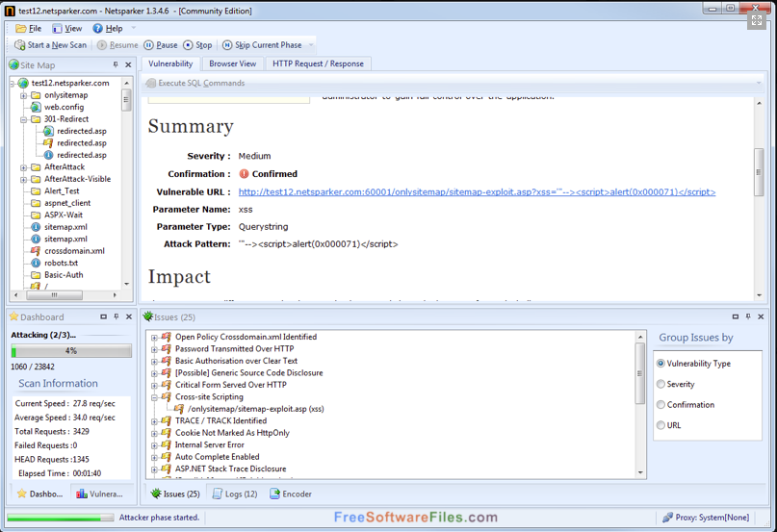The height and width of the screenshot is (532, 777).
Task: Open the Vulnerabilities chart tab
Action: pos(99,494)
